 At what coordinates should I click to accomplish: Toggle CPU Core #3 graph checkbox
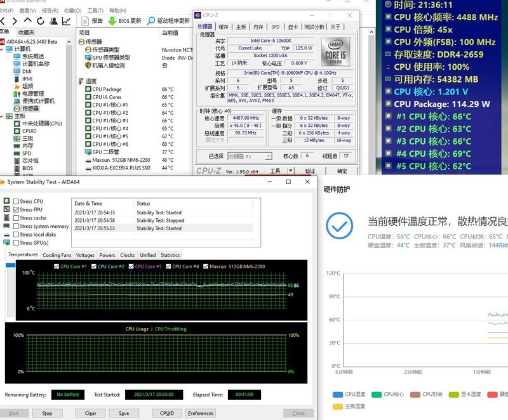click(131, 266)
